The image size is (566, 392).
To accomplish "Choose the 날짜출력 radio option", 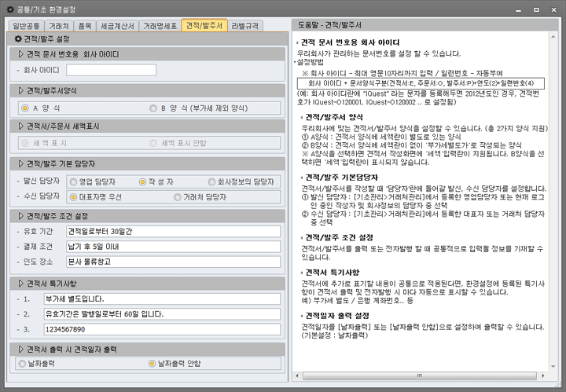I will 22,364.
